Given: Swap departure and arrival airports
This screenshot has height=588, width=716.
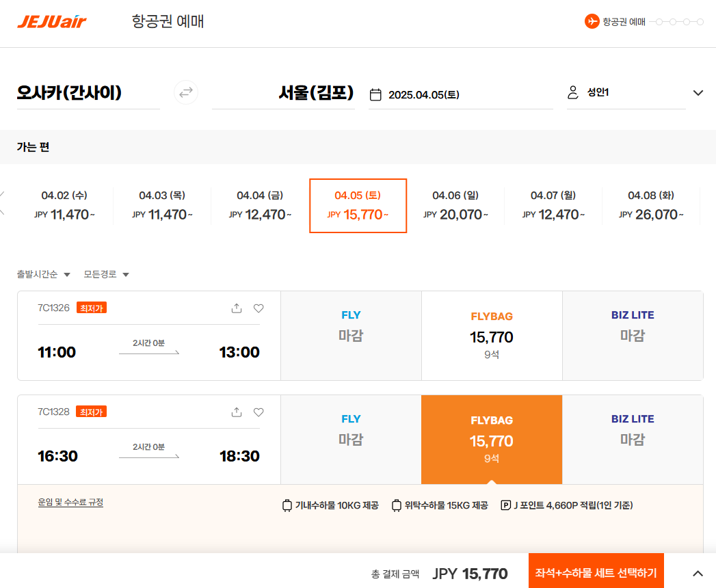Looking at the screenshot, I should [186, 93].
